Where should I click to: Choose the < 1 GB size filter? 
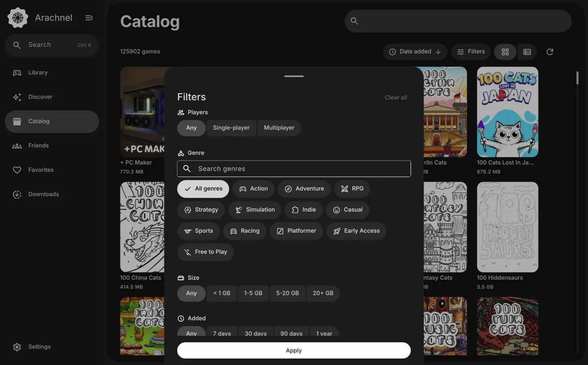tap(222, 293)
